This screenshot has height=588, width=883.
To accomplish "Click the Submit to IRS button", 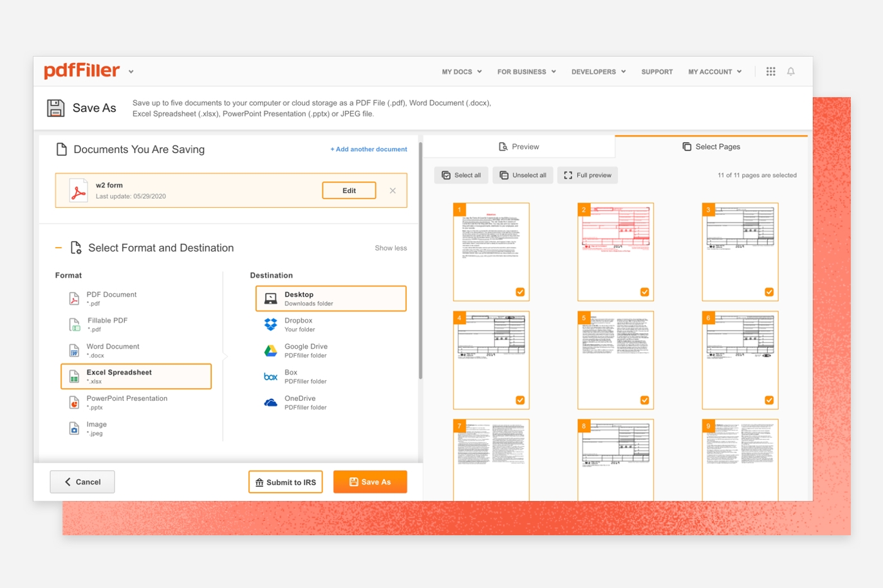I will [x=285, y=482].
